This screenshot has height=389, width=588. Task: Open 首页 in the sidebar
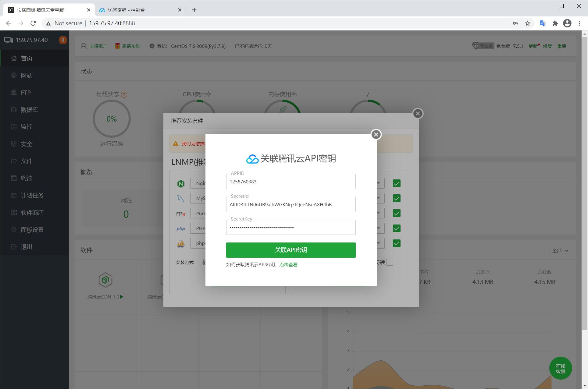point(34,58)
